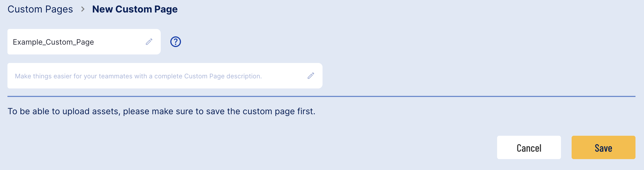Click the "Example_Custom_Page" text
Image resolution: width=644 pixels, height=170 pixels.
(x=53, y=42)
